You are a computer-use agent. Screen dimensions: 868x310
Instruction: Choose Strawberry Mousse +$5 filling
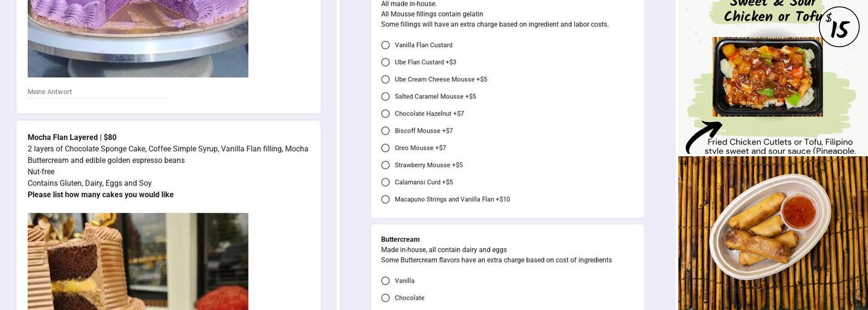386,166
